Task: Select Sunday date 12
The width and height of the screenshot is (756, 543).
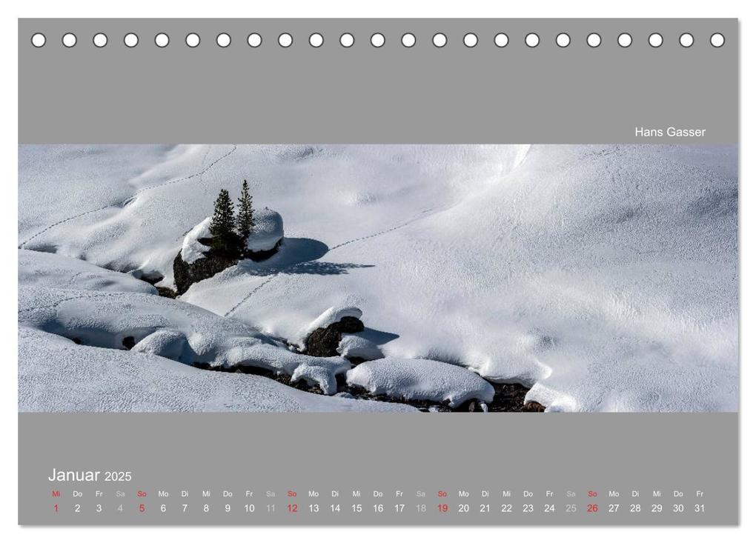Action: 292,508
